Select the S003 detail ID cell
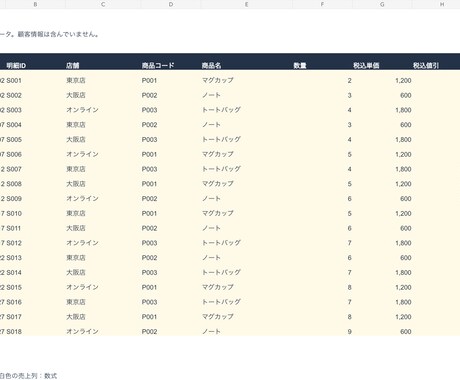Screen dimensions: 460x380 14,110
